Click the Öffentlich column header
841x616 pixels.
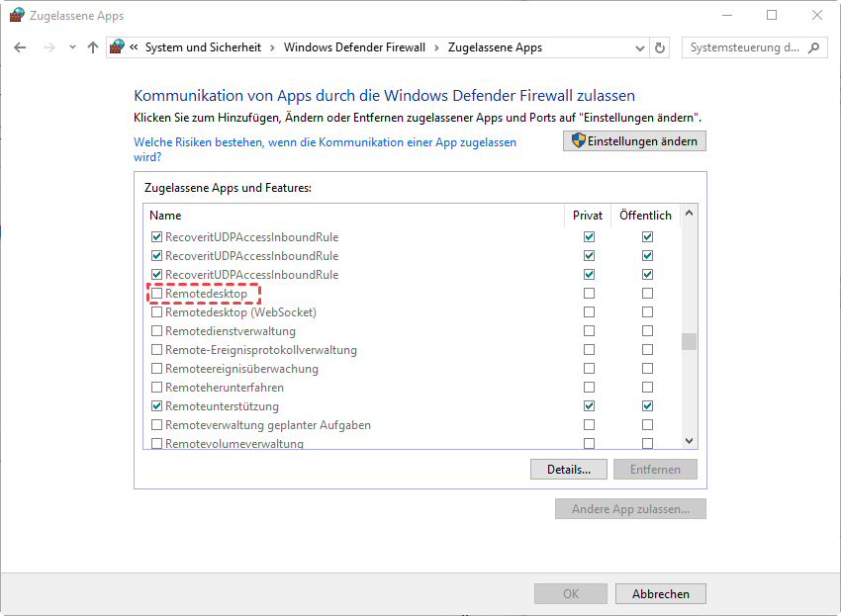click(x=645, y=215)
